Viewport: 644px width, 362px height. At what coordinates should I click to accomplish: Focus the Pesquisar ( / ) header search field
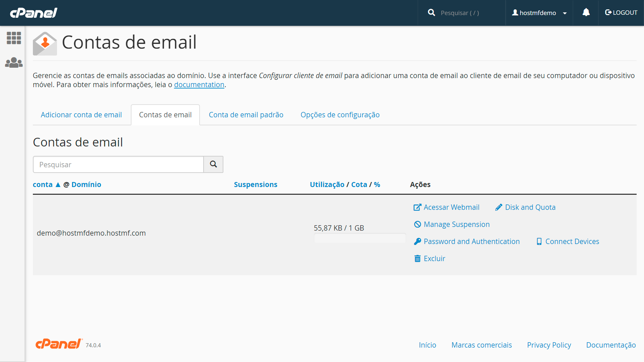(x=470, y=13)
